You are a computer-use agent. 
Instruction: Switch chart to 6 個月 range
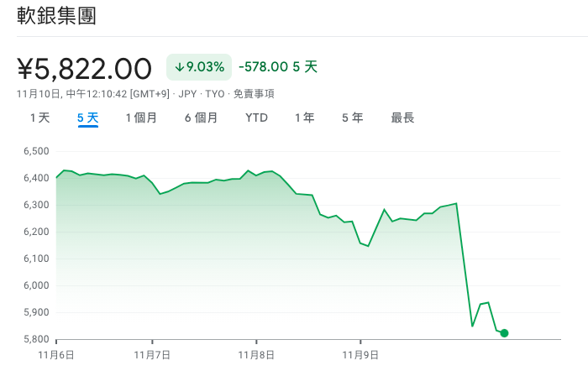201,118
